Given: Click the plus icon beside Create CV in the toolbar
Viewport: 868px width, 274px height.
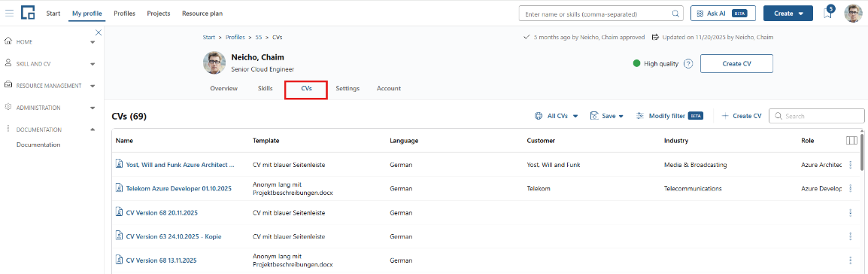Looking at the screenshot, I should (725, 116).
